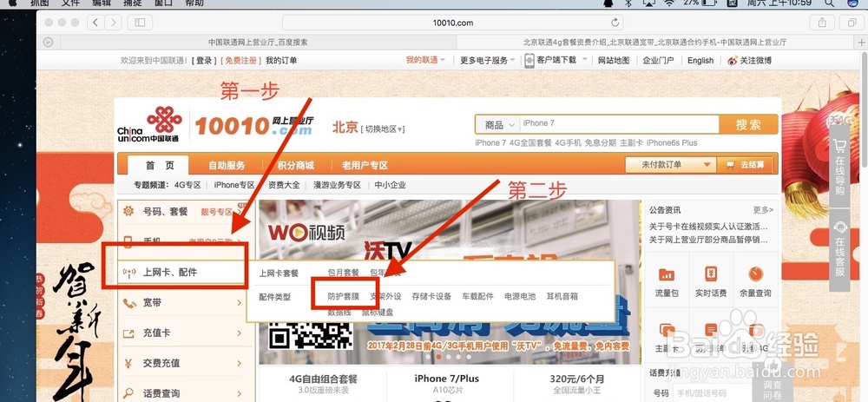Expand the 话费查询 category arrow
The height and width of the screenshot is (402, 868).
(240, 393)
